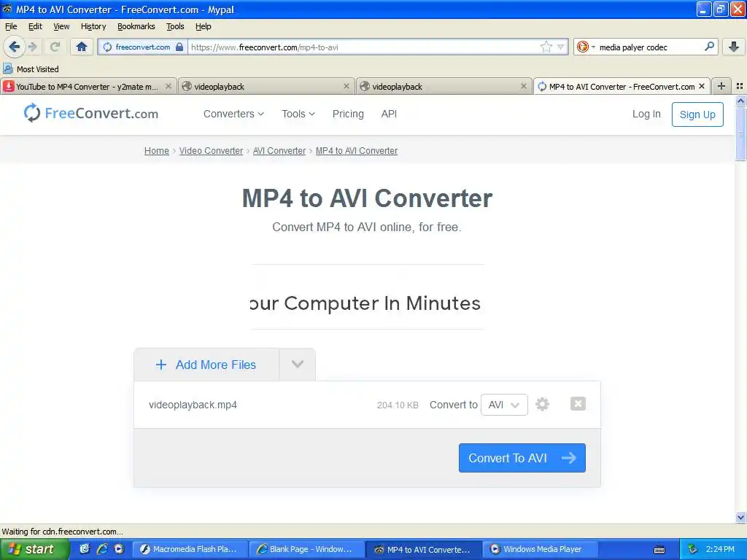Reload the page with the refresh icon
Viewport: 747px width, 560px height.
tap(55, 47)
